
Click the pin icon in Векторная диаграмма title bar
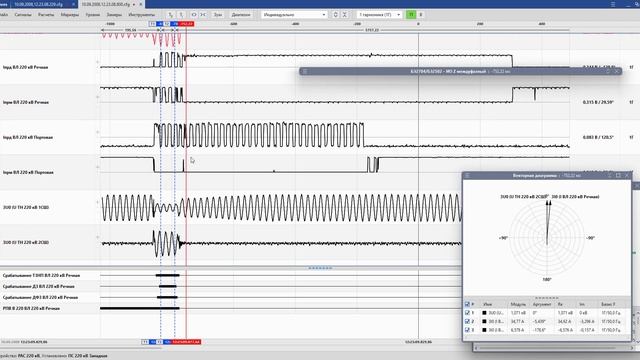(610, 176)
